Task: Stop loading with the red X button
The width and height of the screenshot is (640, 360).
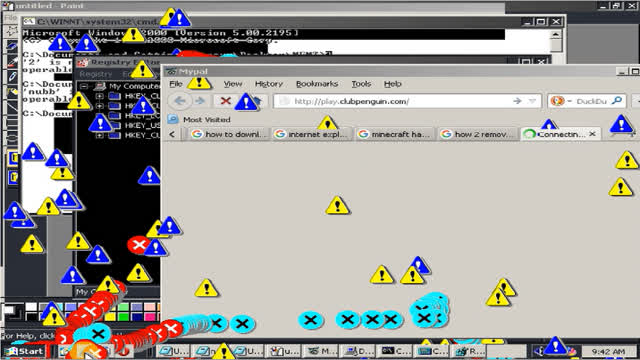Action: coord(225,101)
